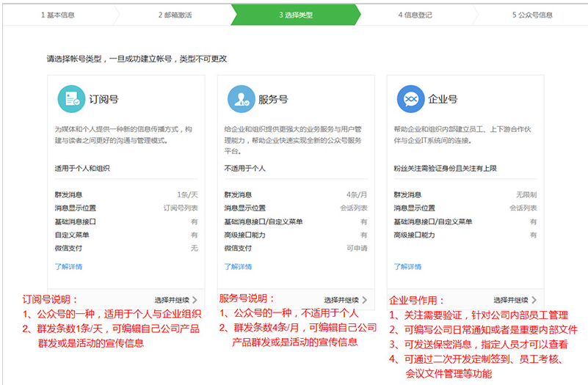Viewport: 588px width, 385px height.
Task: Click arrow next to 服务号 选择并继续
Action: click(365, 300)
